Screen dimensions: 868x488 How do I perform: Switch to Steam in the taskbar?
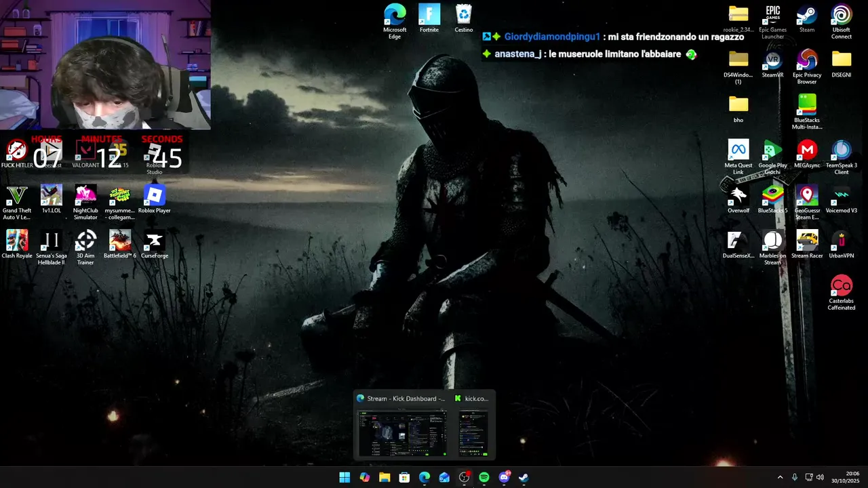(524, 477)
